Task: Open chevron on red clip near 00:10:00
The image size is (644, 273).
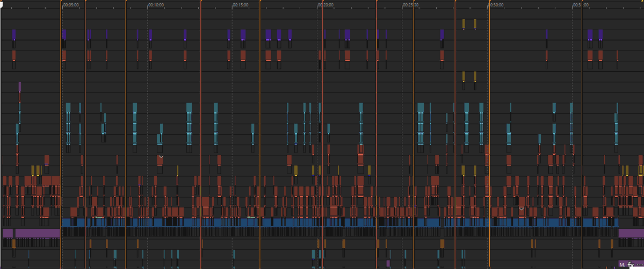Action: [161, 156]
